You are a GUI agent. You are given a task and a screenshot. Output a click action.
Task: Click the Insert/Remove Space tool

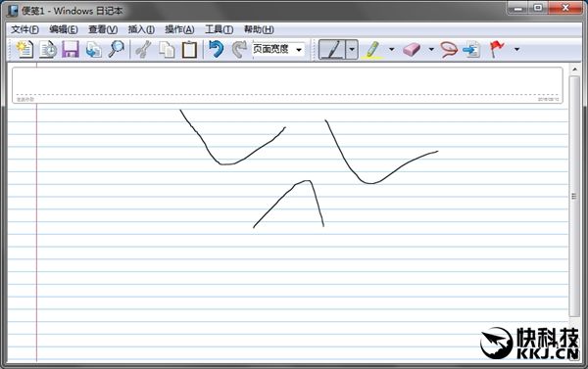click(471, 49)
